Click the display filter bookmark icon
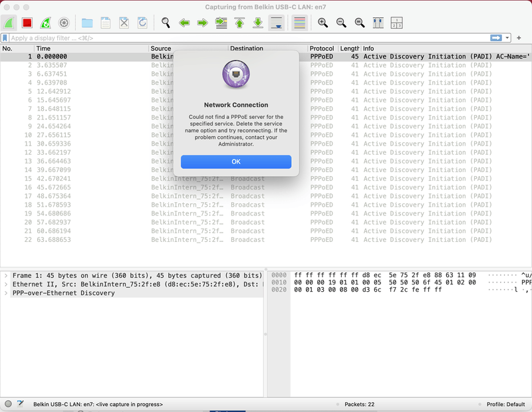Screen dimensions: 532x412 (5, 38)
